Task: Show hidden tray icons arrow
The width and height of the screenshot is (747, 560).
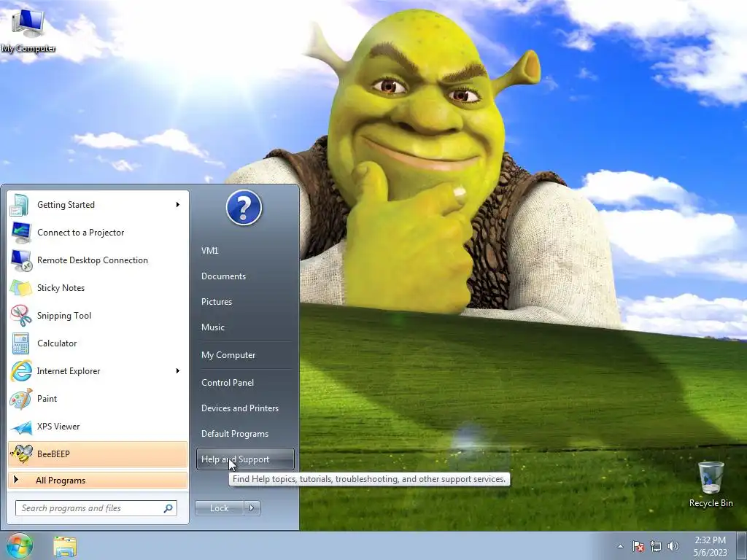Action: tap(620, 546)
